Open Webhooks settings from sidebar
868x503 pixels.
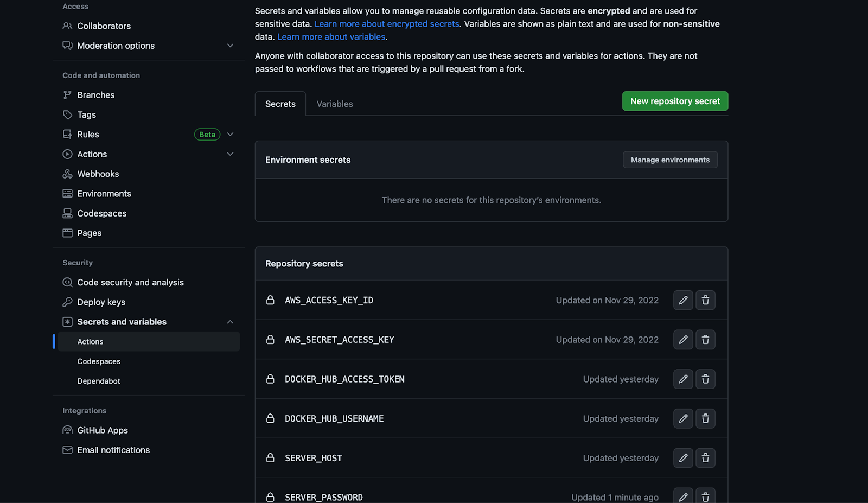coord(98,174)
